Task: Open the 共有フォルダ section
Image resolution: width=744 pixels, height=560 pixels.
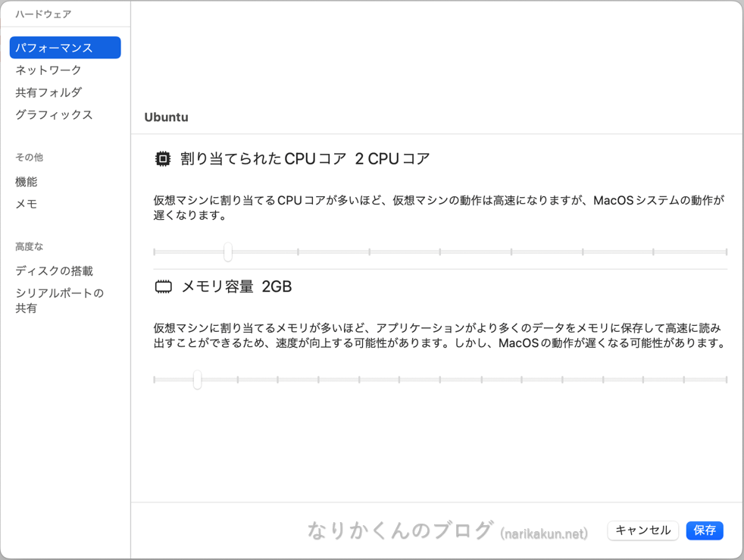Action: [48, 92]
